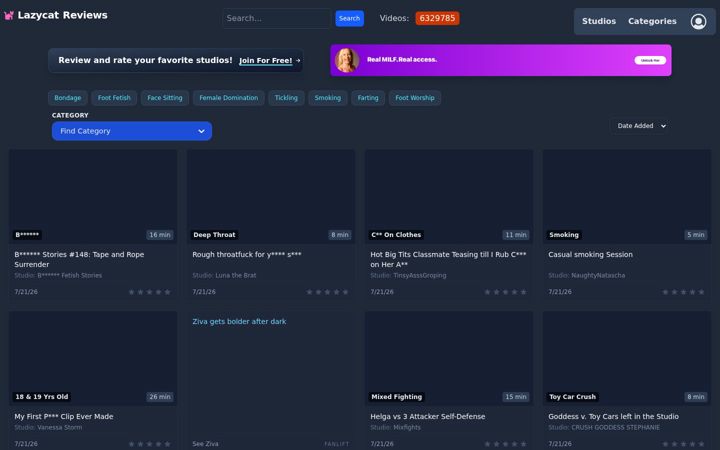
Task: Open the Date Added sort dropdown
Action: [x=641, y=126]
